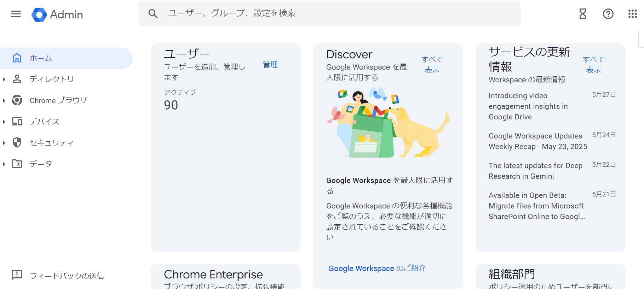This screenshot has width=644, height=289.
Task: Click Workspace の最新情報 subtitle
Action: tap(527, 80)
